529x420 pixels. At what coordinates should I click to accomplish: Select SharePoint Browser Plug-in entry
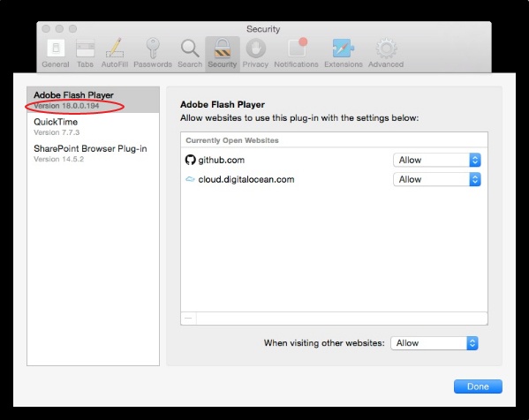point(93,154)
